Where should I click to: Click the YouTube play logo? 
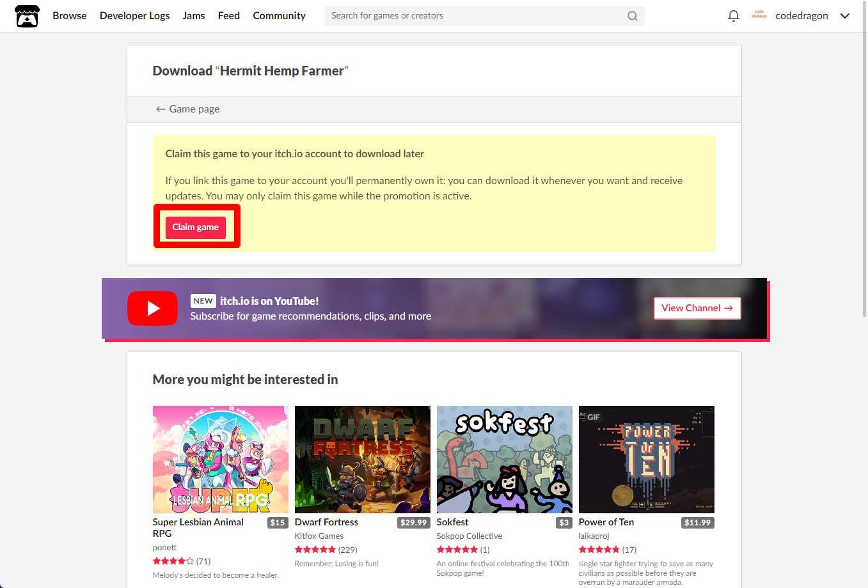pyautogui.click(x=152, y=308)
